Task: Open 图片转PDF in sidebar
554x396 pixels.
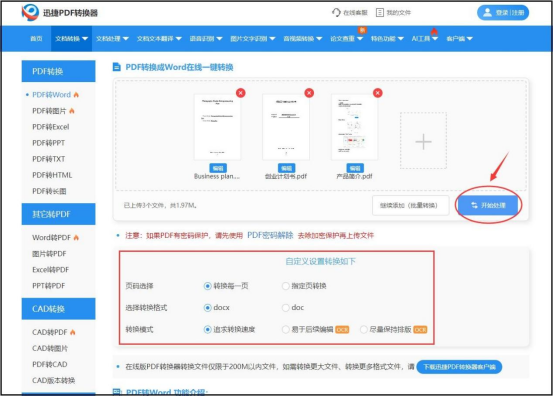Action: coord(49,254)
